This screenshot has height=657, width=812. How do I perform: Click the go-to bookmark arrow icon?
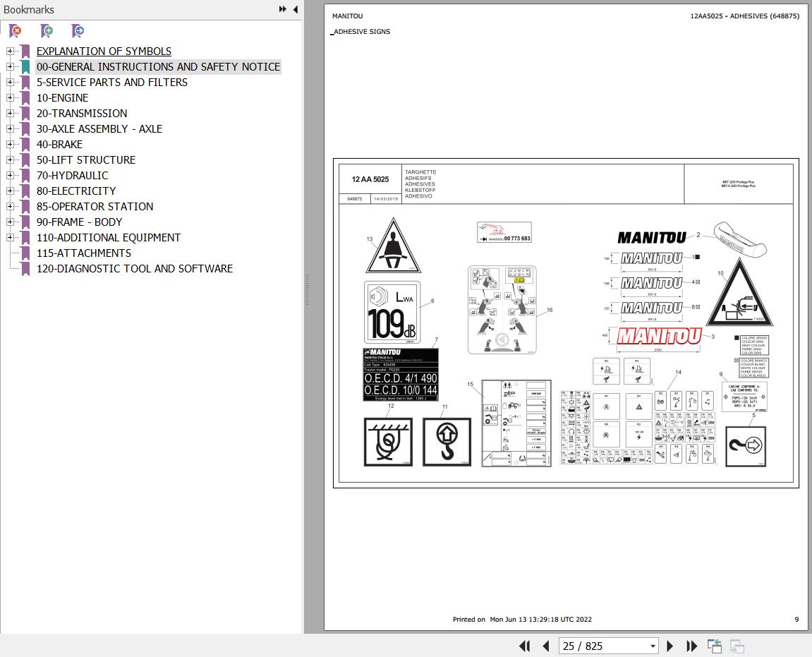point(78,31)
